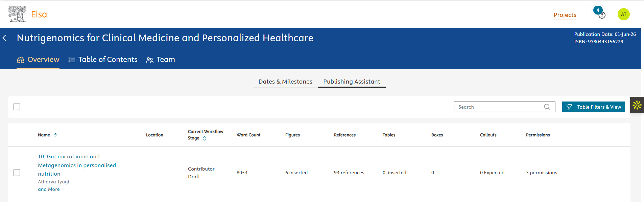Open the Team tab

tap(161, 60)
